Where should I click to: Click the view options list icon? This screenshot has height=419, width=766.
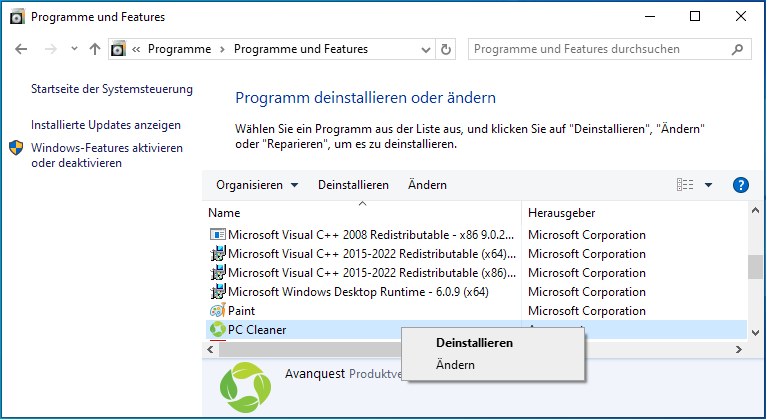pyautogui.click(x=685, y=185)
